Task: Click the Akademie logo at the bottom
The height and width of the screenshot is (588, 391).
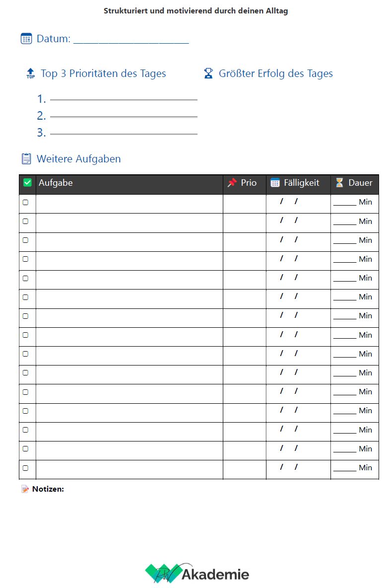Action: tap(197, 574)
